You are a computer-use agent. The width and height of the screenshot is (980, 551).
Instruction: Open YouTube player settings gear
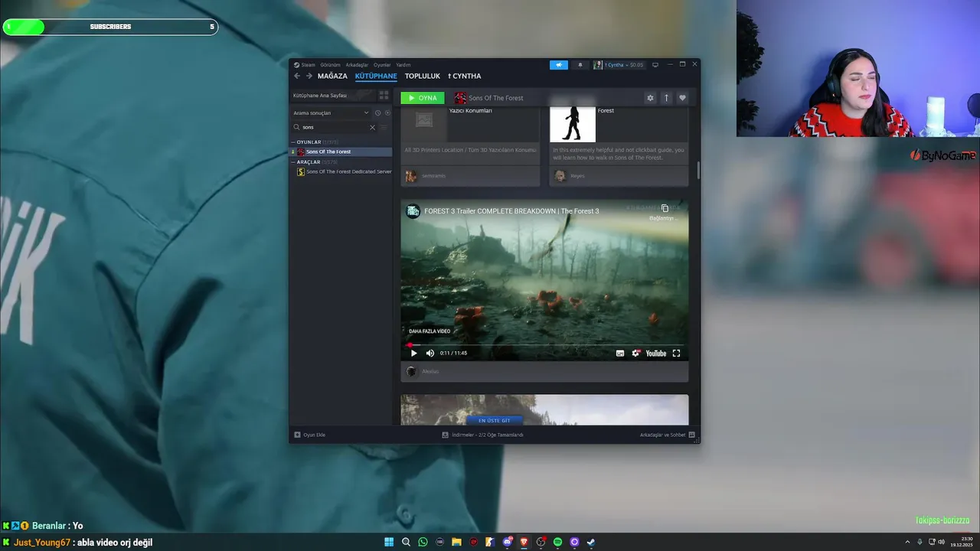(635, 354)
